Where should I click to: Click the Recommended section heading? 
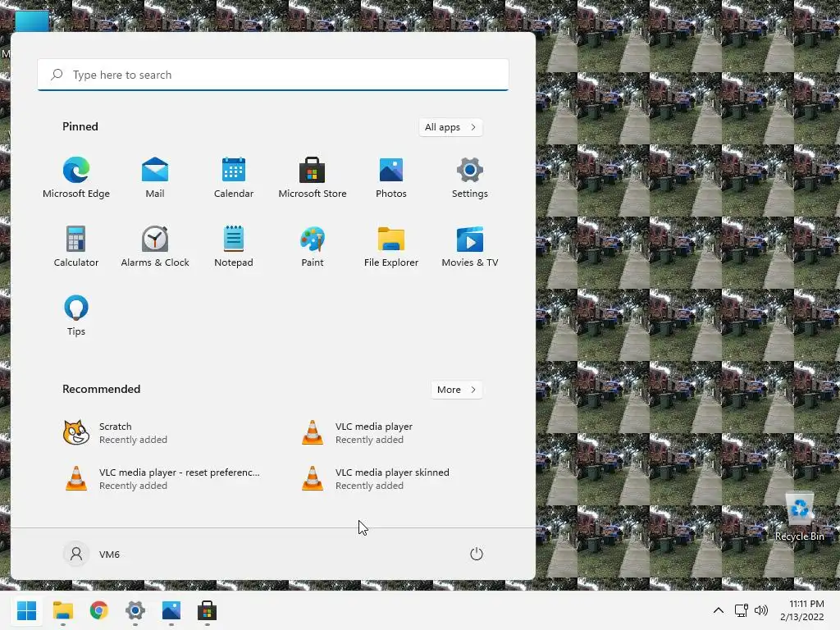point(101,389)
